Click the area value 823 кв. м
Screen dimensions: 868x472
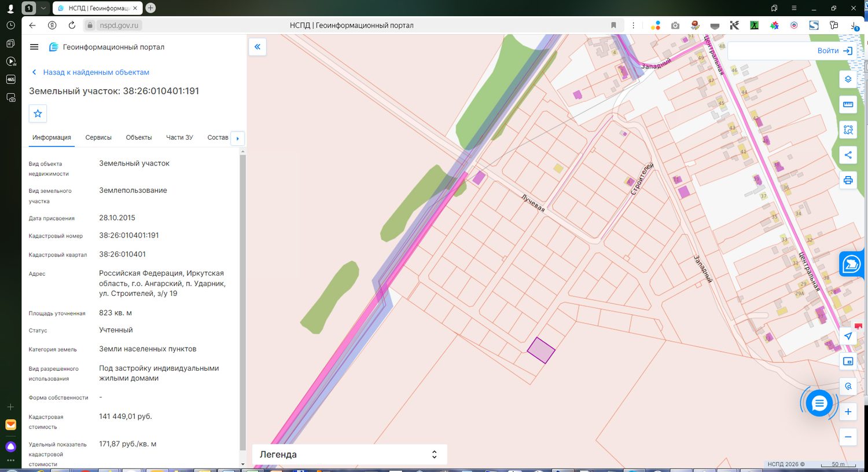[x=115, y=313]
